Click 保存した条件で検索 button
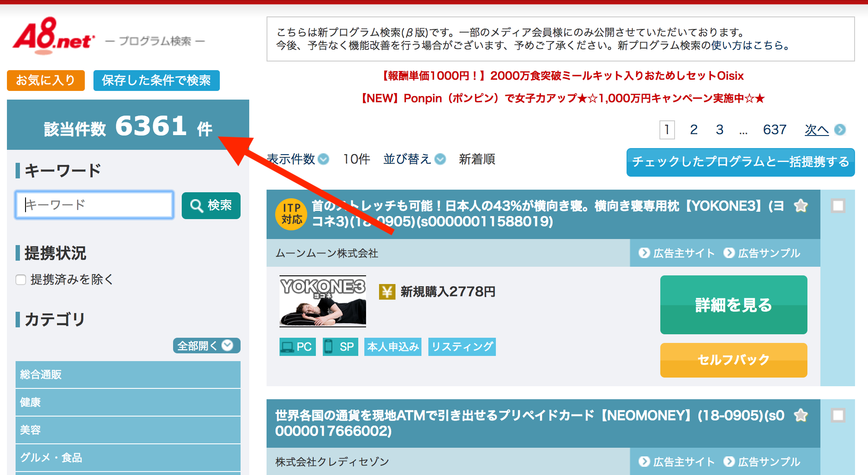Screen dimensions: 868x475 (156, 81)
